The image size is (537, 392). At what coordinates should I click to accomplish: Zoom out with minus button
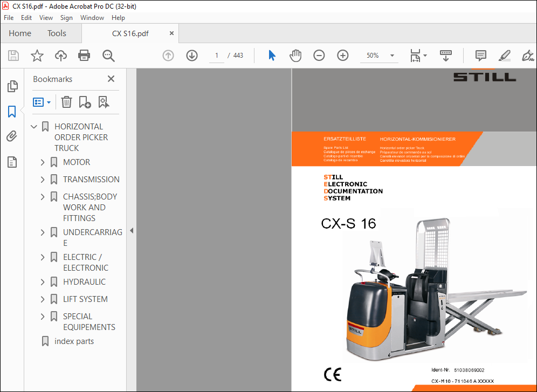[x=319, y=56]
